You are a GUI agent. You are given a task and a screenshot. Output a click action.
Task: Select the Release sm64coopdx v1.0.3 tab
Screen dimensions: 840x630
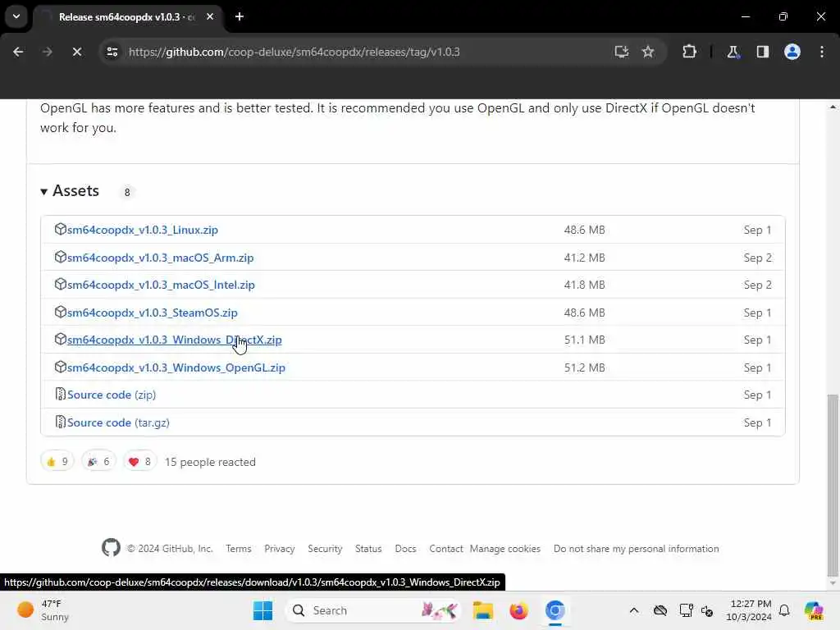(127, 17)
